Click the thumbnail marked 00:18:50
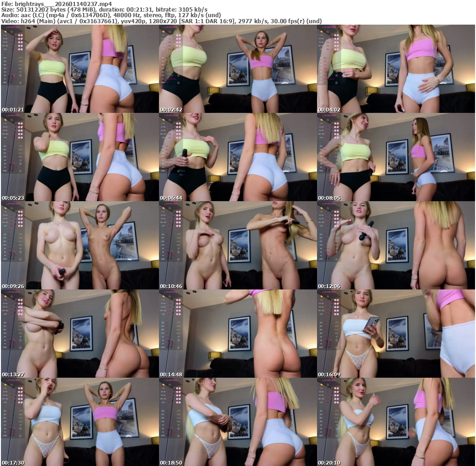The width and height of the screenshot is (476, 466). pyautogui.click(x=238, y=422)
